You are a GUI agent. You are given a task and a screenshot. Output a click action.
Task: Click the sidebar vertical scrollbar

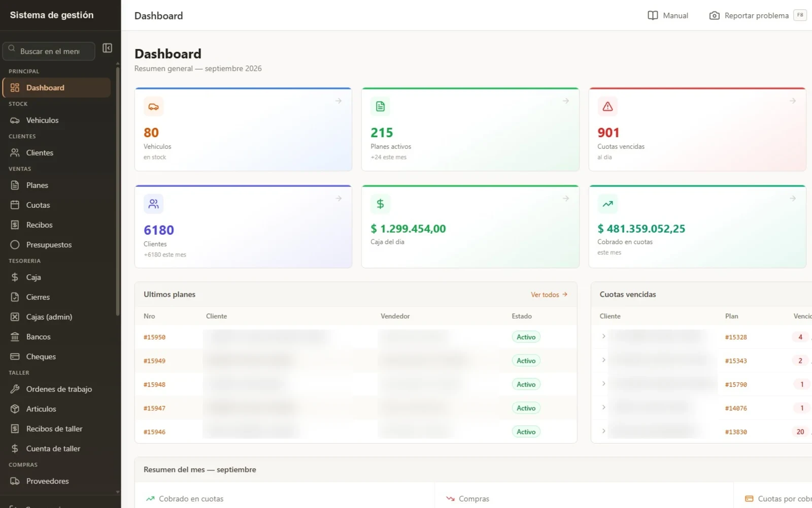coord(118,190)
